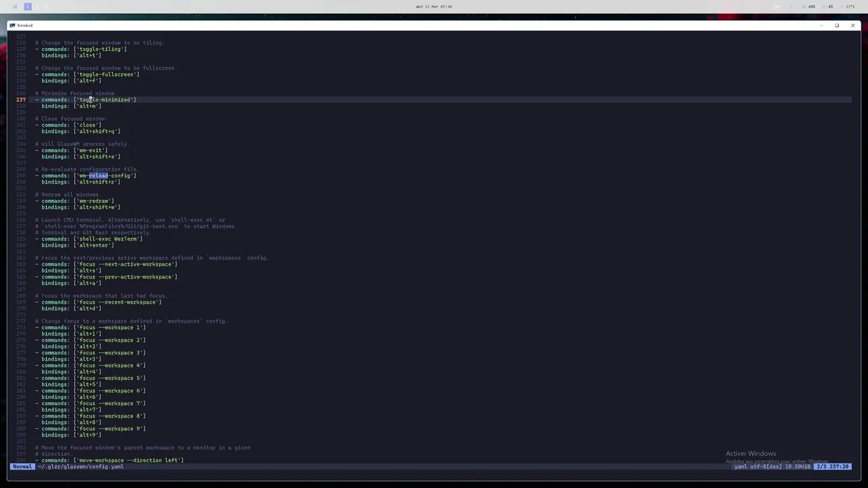
Task: Click the 'alt+f' binding value
Action: [x=89, y=81]
